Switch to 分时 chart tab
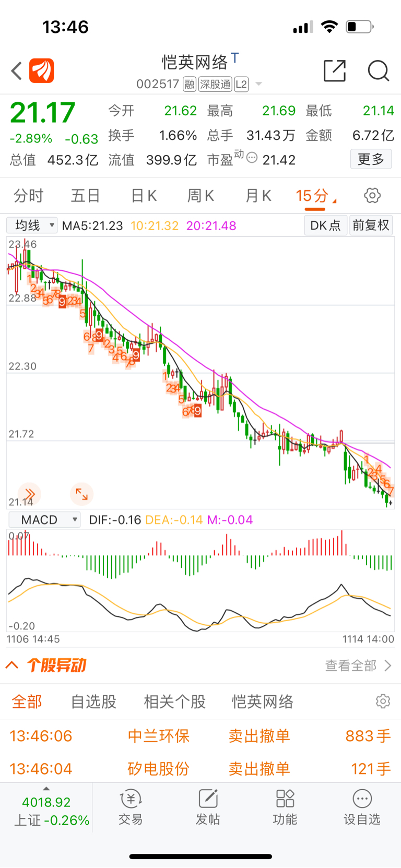This screenshot has height=868, width=401. pyautogui.click(x=28, y=196)
